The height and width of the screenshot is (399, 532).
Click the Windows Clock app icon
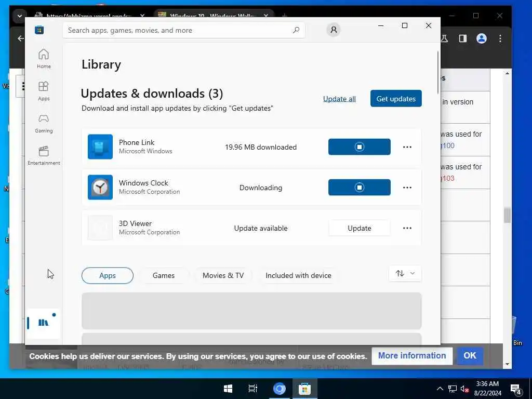[100, 187]
